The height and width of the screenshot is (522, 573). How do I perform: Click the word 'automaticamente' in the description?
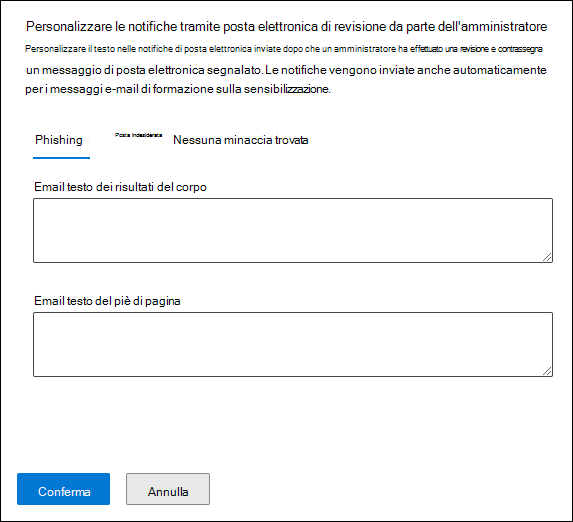pyautogui.click(x=500, y=70)
